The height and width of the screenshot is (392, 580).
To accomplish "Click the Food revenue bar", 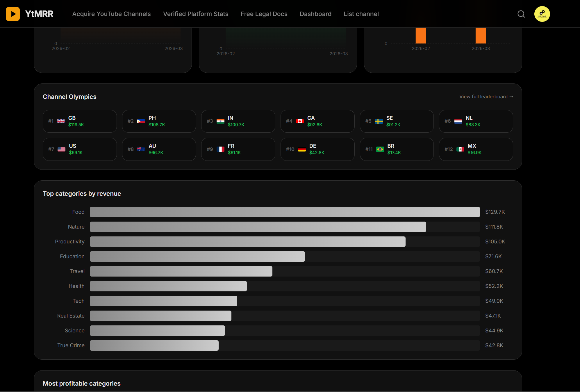I will coord(285,212).
